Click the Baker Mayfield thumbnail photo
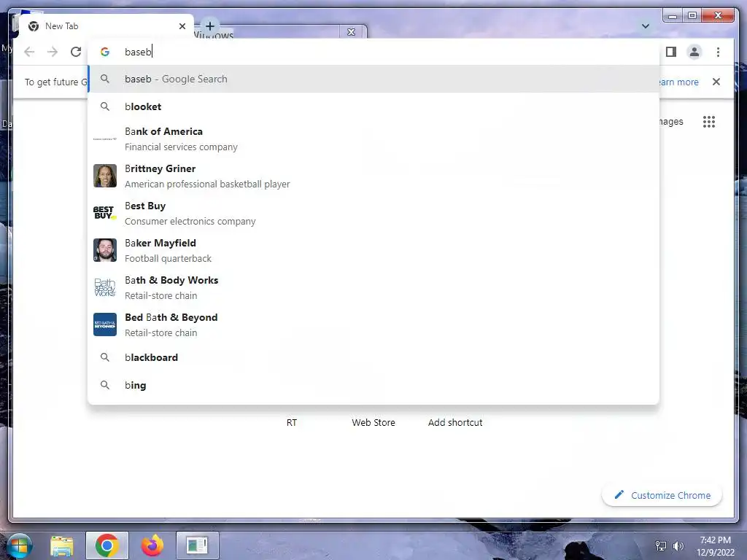This screenshot has height=560, width=747. click(105, 250)
